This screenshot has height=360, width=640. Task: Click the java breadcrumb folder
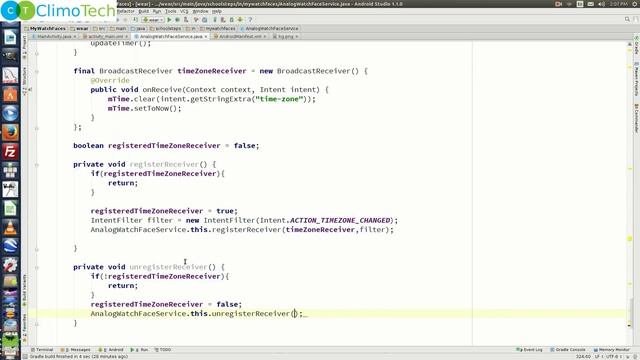click(138, 29)
